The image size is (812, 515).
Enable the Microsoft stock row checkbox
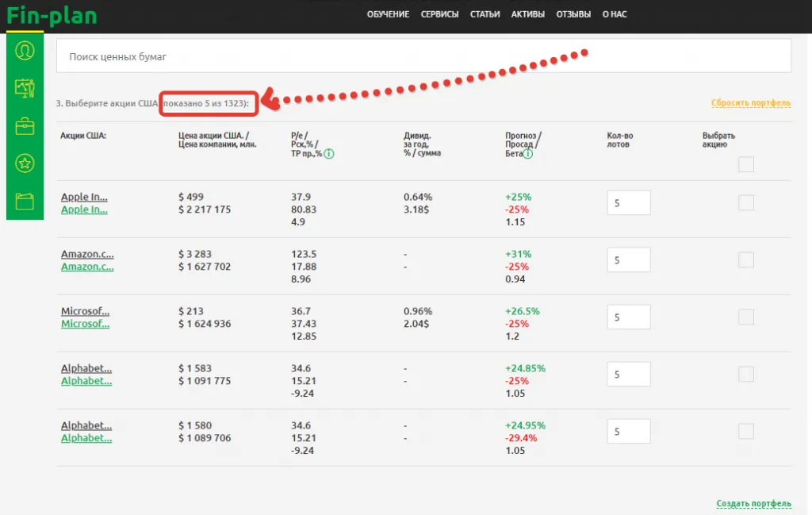(x=745, y=317)
